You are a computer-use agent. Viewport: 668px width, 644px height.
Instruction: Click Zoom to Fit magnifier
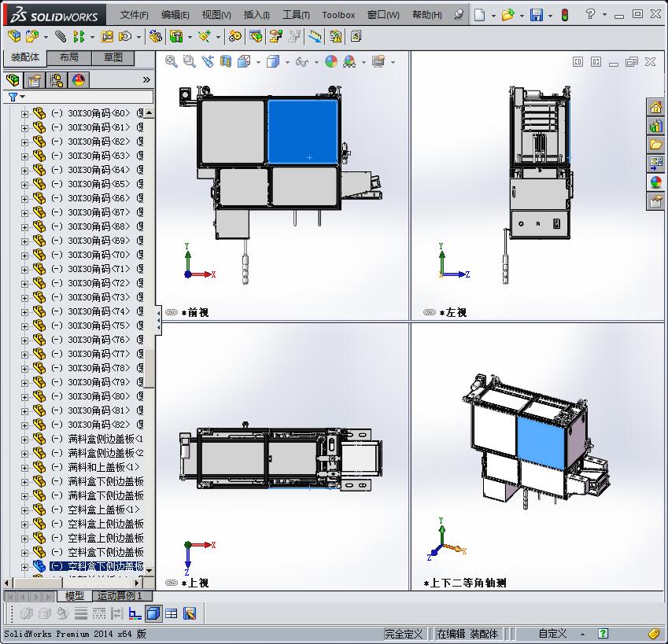coord(172,61)
